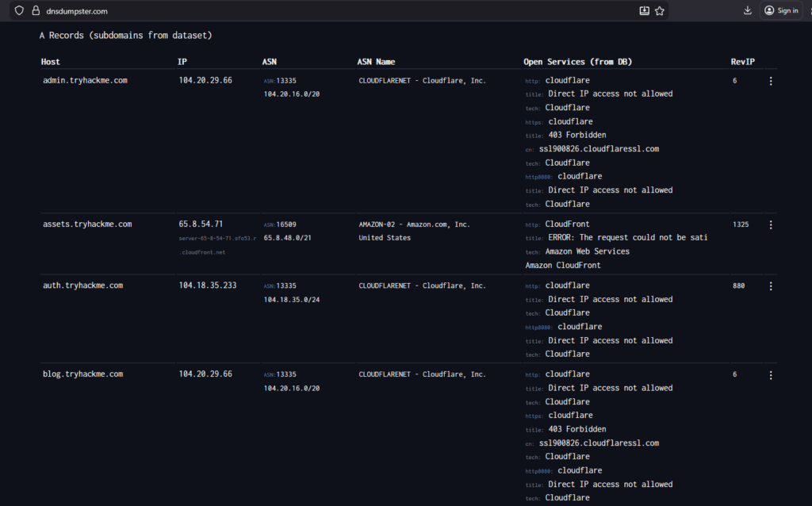Open the three-dot menu for assets.tryhackme.com

771,224
